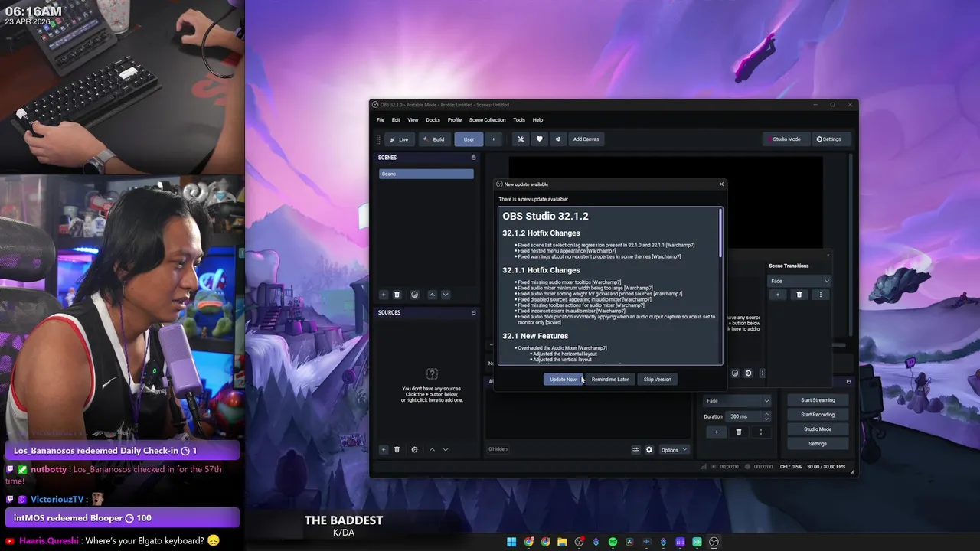Open the File menu in OBS
Screen dimensions: 980x551
(x=381, y=120)
